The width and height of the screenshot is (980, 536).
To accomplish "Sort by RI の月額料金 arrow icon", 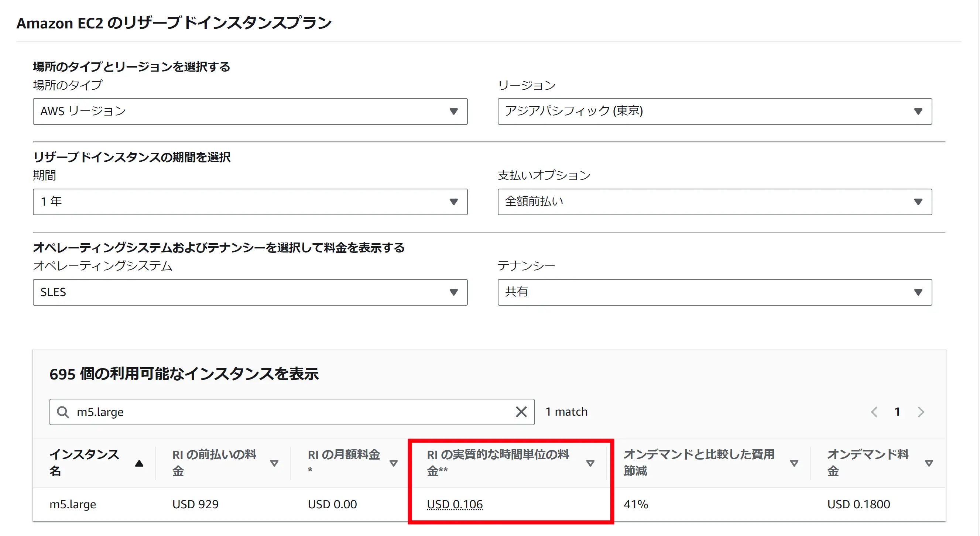I will tap(394, 463).
